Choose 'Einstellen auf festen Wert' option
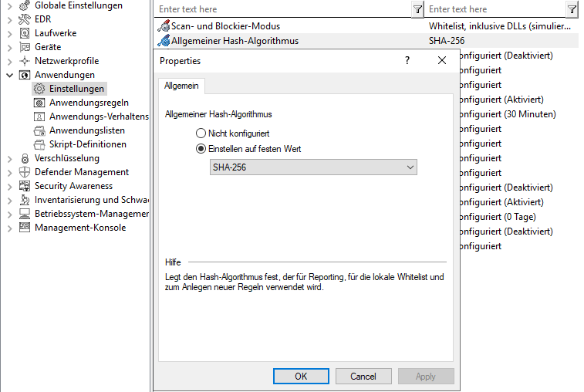Screen dimensions: 584x392 (x=201, y=149)
